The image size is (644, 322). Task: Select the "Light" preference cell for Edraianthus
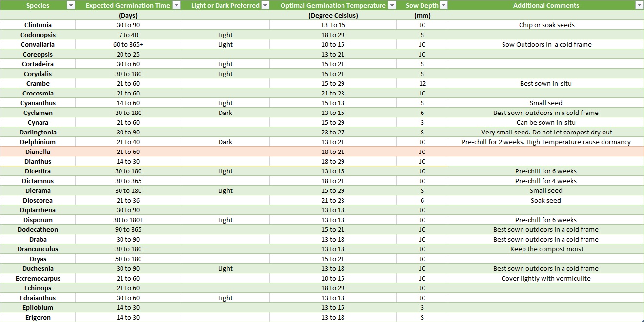click(225, 298)
